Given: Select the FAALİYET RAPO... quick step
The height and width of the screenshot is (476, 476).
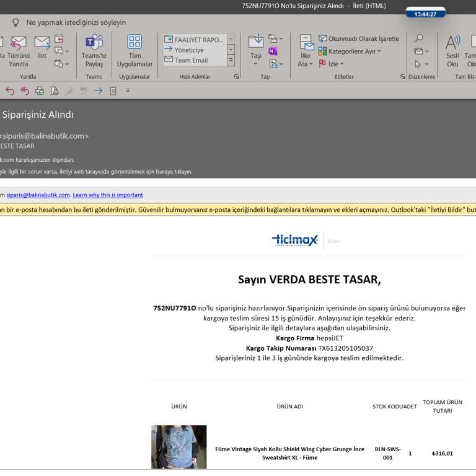Looking at the screenshot, I should coord(194,40).
